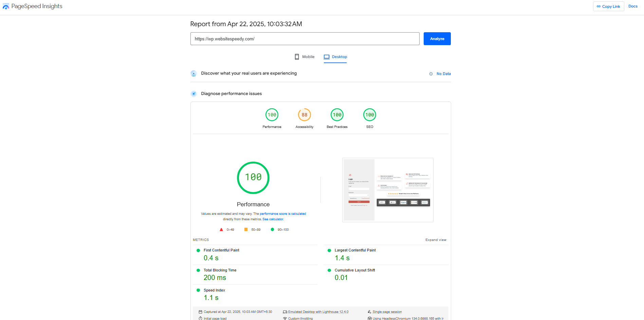This screenshot has width=644, height=320.
Task: Click Emulated Desktop with Lighthouse entry
Action: 318,312
